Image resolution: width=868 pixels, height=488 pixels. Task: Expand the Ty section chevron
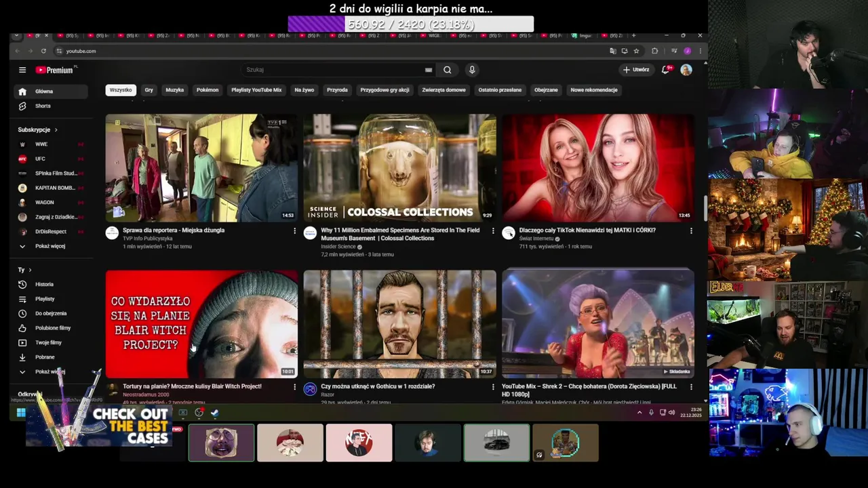coord(30,270)
